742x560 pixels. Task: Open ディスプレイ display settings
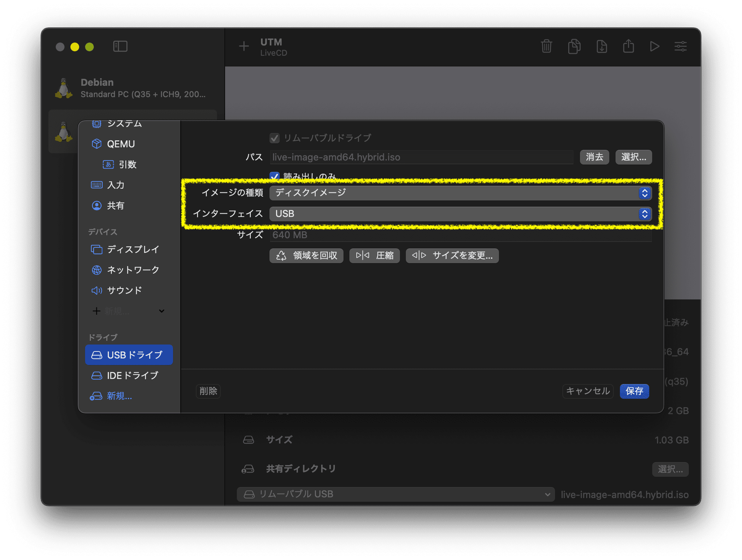[129, 250]
